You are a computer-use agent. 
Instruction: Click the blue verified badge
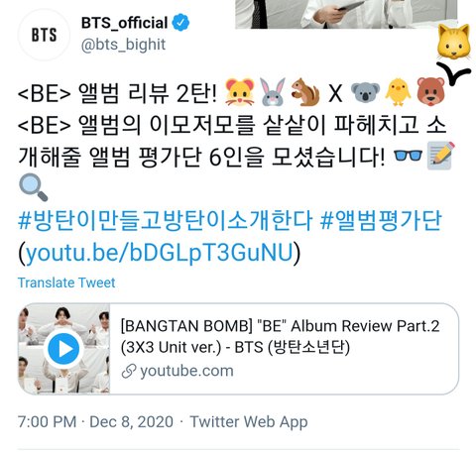pyautogui.click(x=180, y=23)
